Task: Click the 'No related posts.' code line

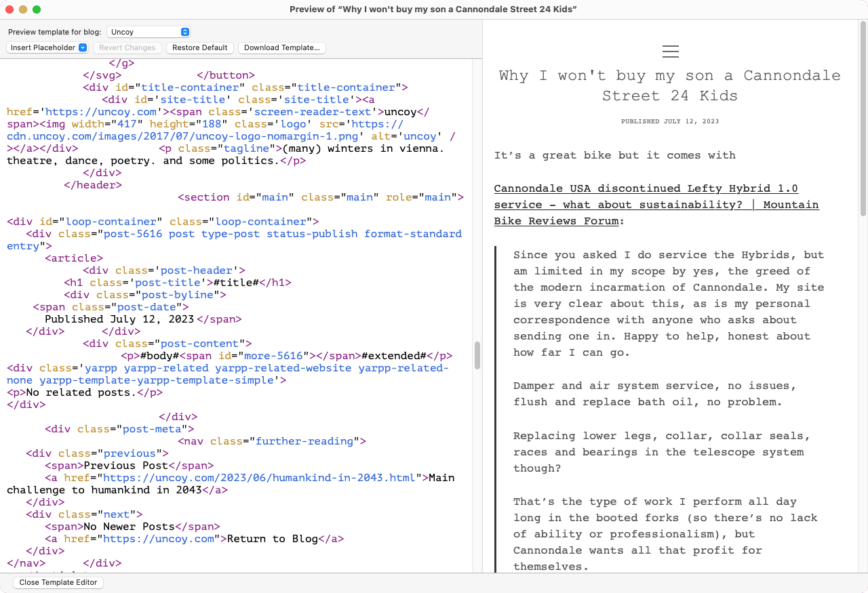Action: 85,392
